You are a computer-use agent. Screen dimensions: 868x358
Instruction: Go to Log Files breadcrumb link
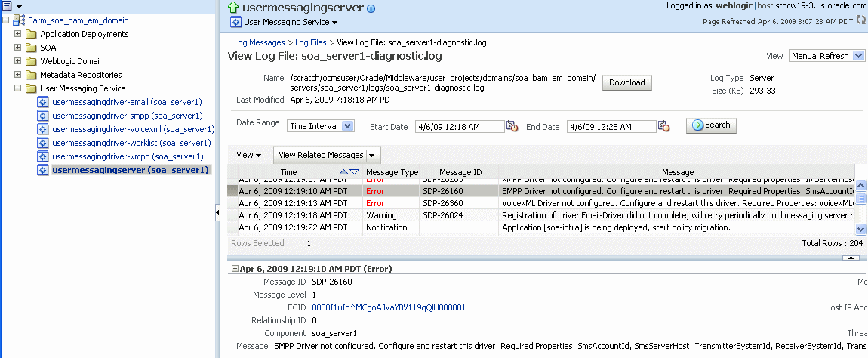(310, 42)
